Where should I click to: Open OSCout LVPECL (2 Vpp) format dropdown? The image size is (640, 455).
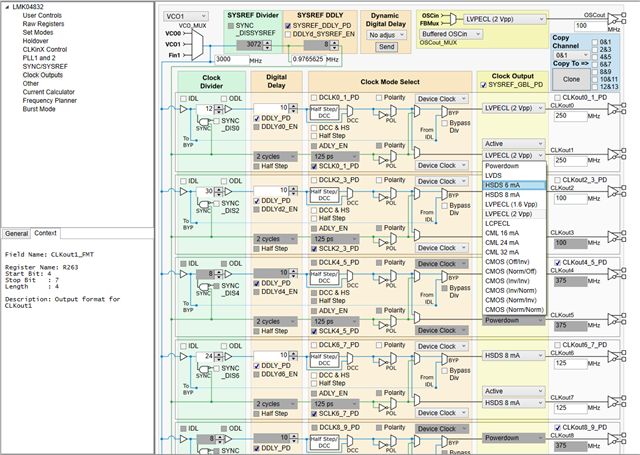[504, 19]
